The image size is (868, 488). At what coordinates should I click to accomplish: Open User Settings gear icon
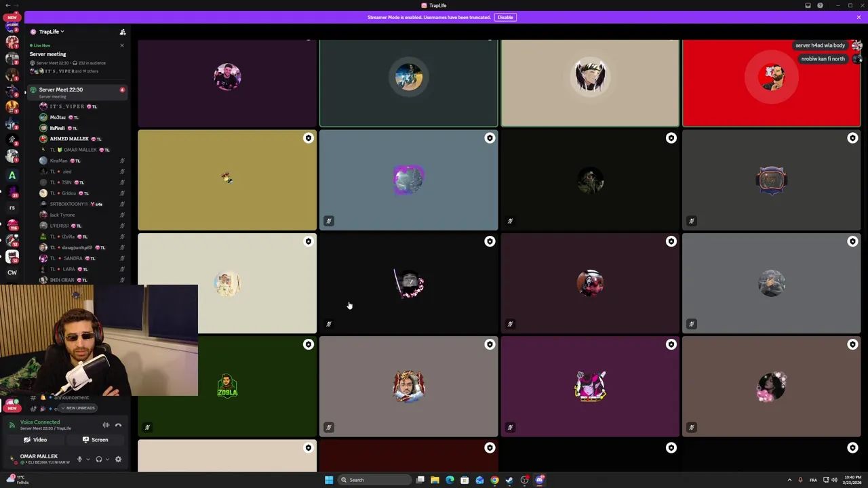118,460
